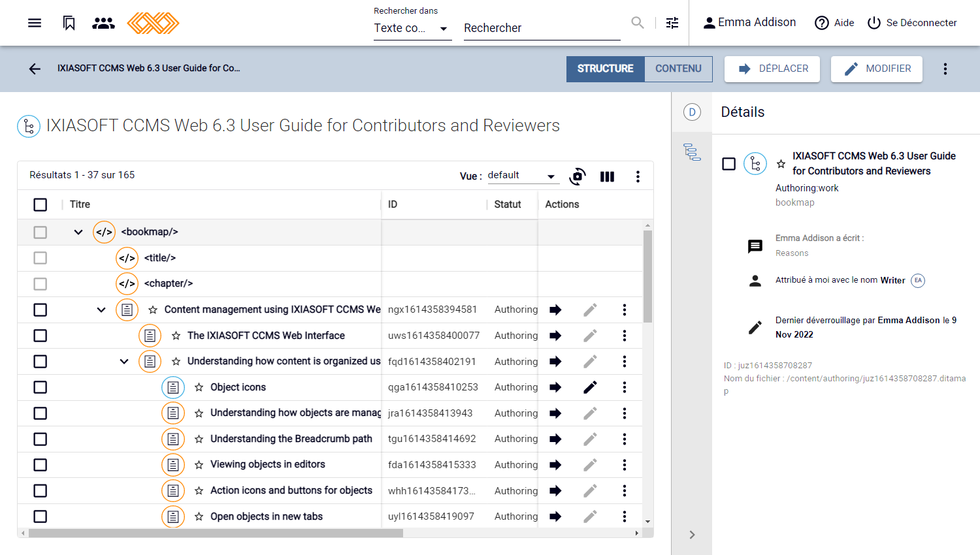980x555 pixels.
Task: Click the MODIFIER button
Action: point(877,69)
